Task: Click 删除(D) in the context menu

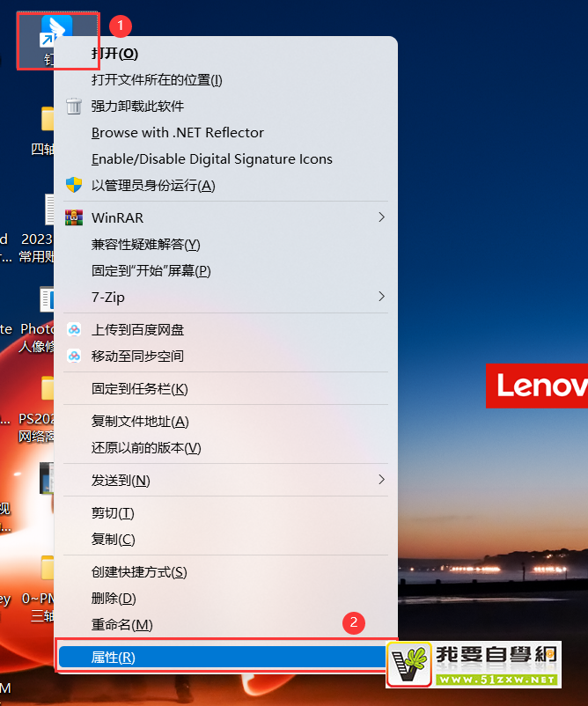Action: coord(114,599)
